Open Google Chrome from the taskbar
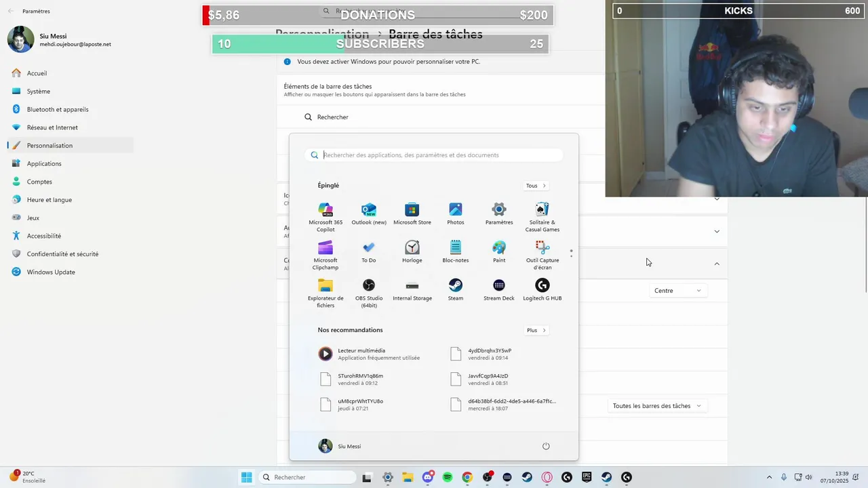 (x=467, y=477)
